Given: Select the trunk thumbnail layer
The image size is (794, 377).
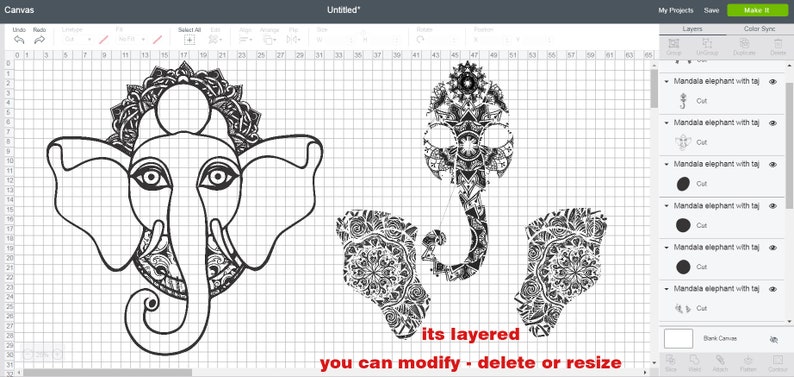Looking at the screenshot, I should click(683, 101).
